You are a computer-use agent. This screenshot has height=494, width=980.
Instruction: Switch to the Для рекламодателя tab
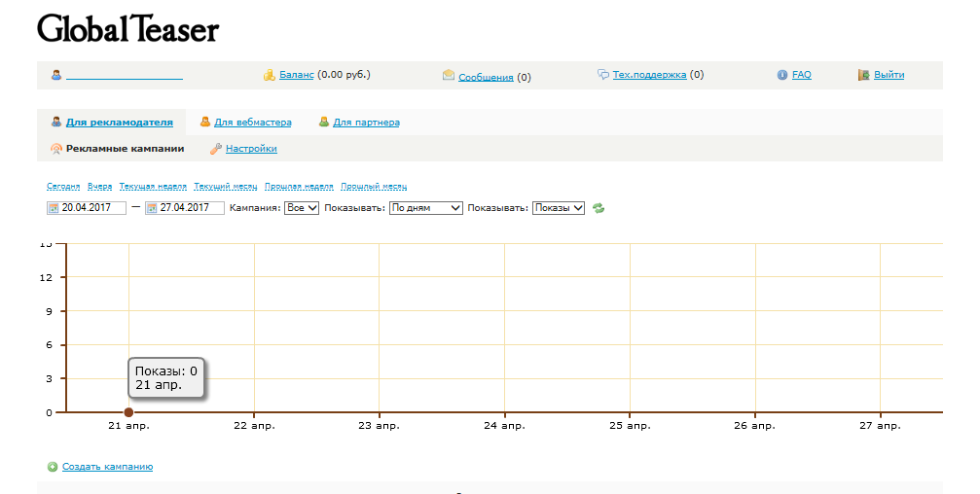click(120, 123)
